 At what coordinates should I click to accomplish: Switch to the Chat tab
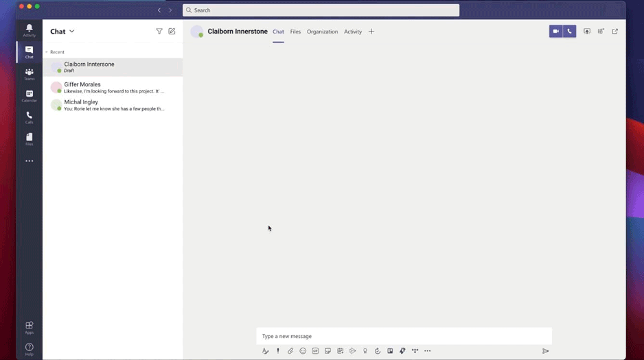(x=278, y=32)
